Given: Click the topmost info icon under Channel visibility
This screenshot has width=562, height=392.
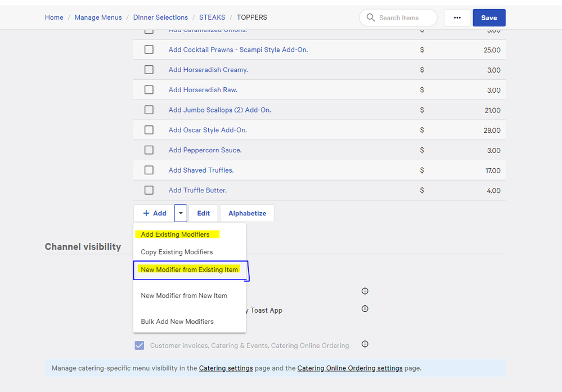Looking at the screenshot, I should pyautogui.click(x=365, y=291).
